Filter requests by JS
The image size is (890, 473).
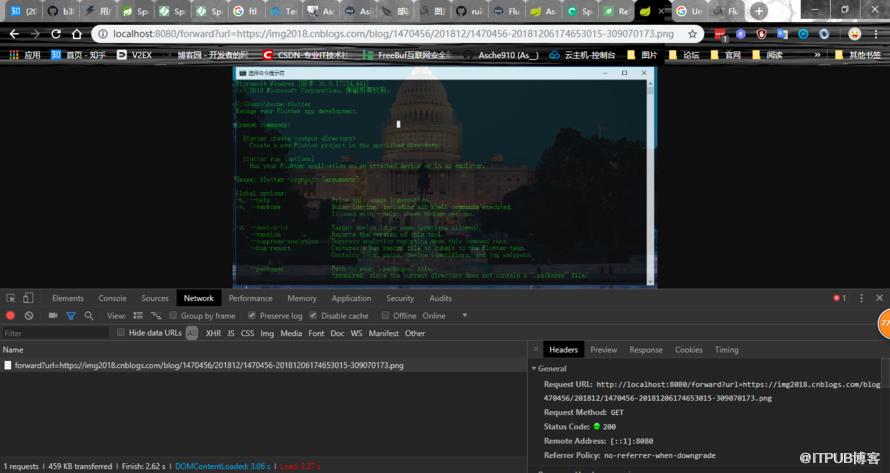230,333
